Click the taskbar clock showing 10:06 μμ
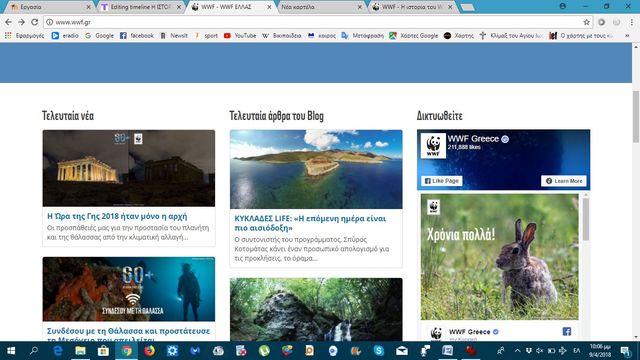This screenshot has width=640, height=360. 600,351
